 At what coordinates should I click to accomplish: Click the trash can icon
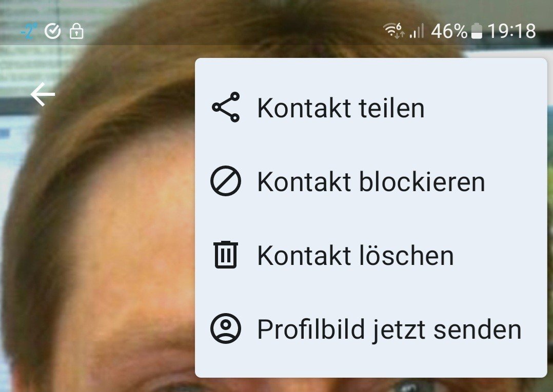point(226,255)
